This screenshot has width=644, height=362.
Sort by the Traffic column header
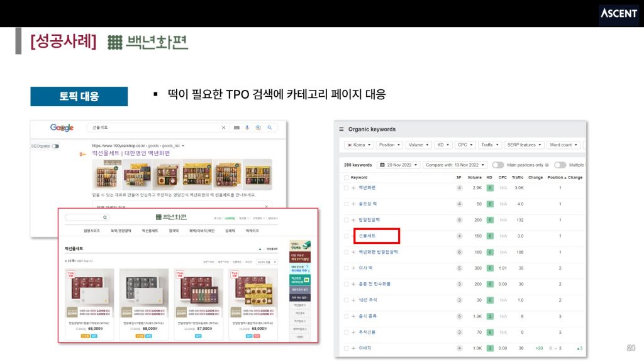point(518,178)
